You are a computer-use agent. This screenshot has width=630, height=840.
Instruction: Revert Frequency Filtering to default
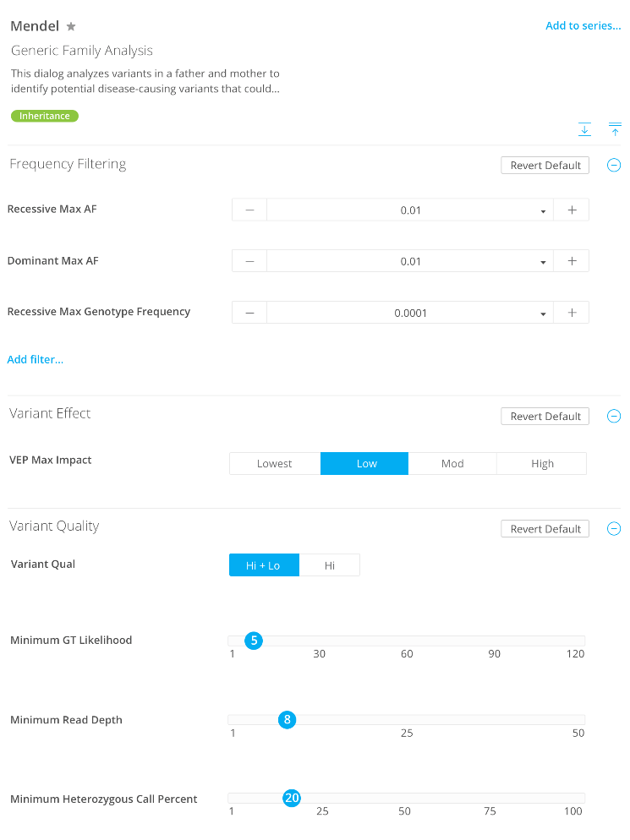tap(545, 166)
